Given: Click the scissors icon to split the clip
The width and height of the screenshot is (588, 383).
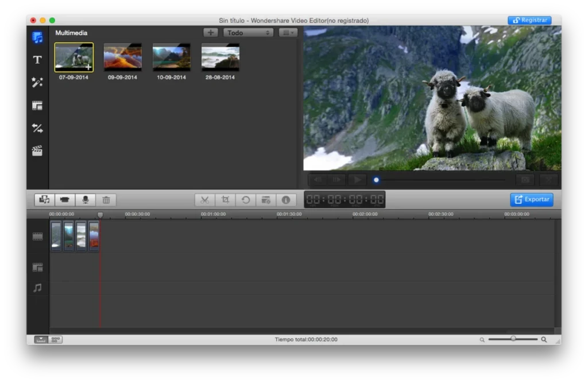Looking at the screenshot, I should (x=204, y=199).
